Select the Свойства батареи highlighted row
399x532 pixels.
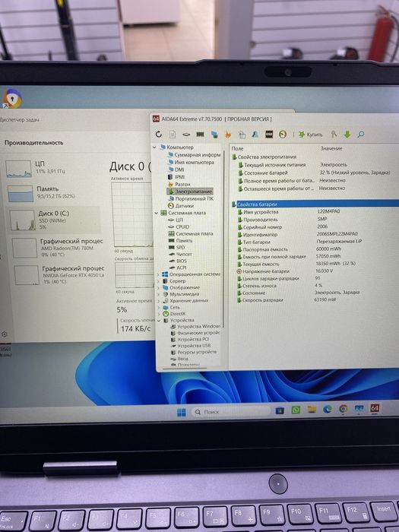click(315, 204)
